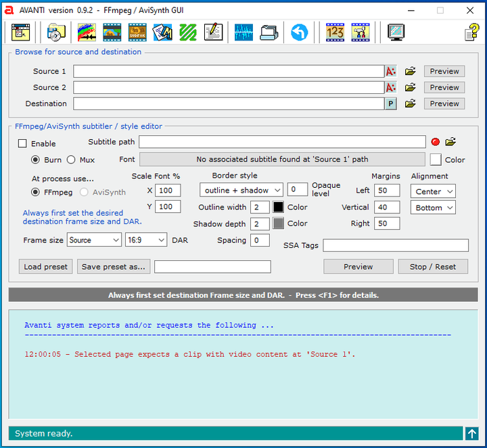The width and height of the screenshot is (487, 448).
Task: Select the Mux radio button
Action: point(71,160)
